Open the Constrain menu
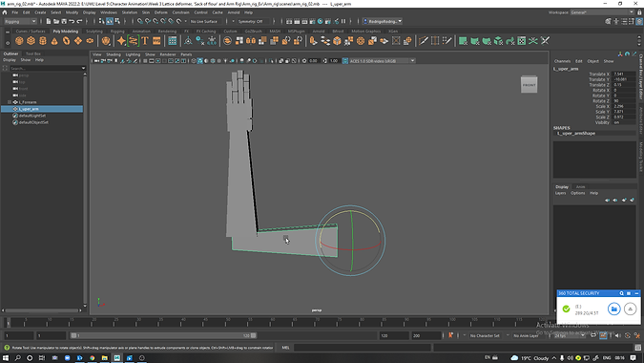This screenshot has width=644, height=363. 180,12
